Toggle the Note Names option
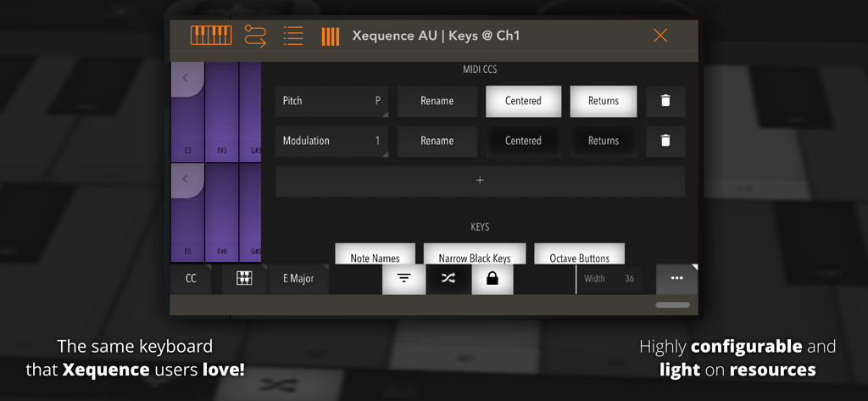 tap(375, 254)
